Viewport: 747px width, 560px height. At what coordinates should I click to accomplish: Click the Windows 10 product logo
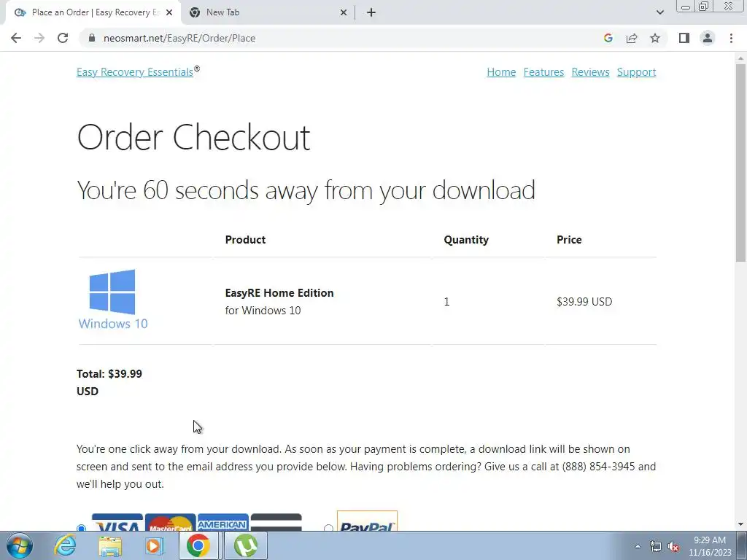coord(113,300)
